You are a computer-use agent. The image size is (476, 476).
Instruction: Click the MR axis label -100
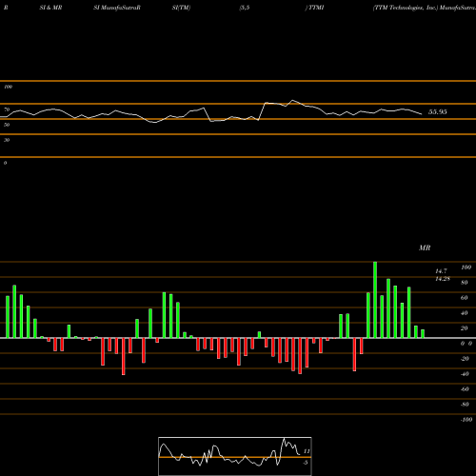pos(466,420)
